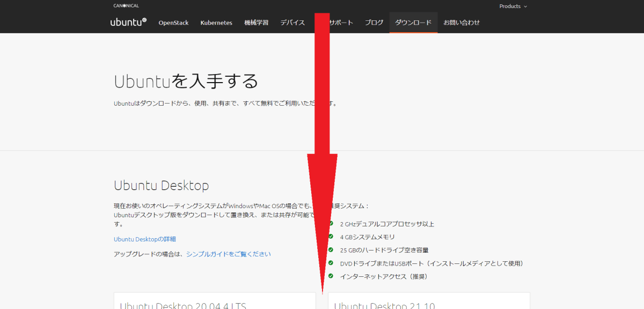Open the OpenStack menu item
Screen dimensions: 644x309
[x=173, y=23]
